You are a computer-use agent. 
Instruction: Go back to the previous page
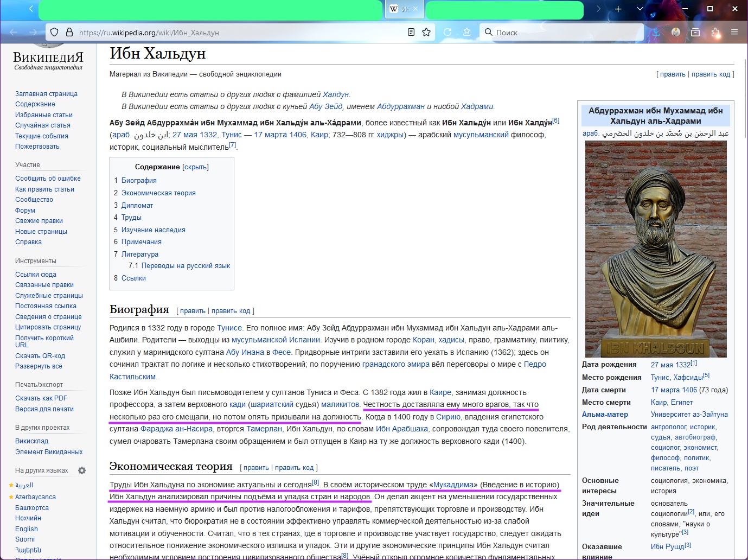click(14, 33)
